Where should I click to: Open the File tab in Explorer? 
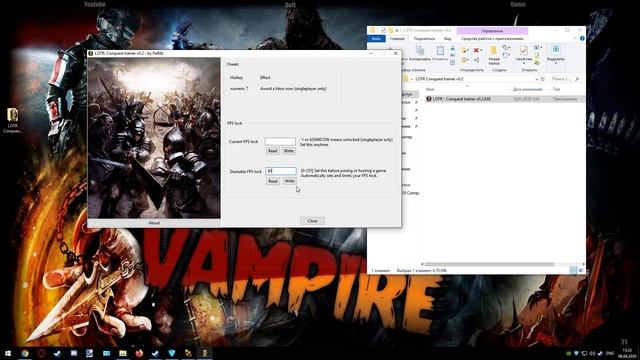click(376, 38)
